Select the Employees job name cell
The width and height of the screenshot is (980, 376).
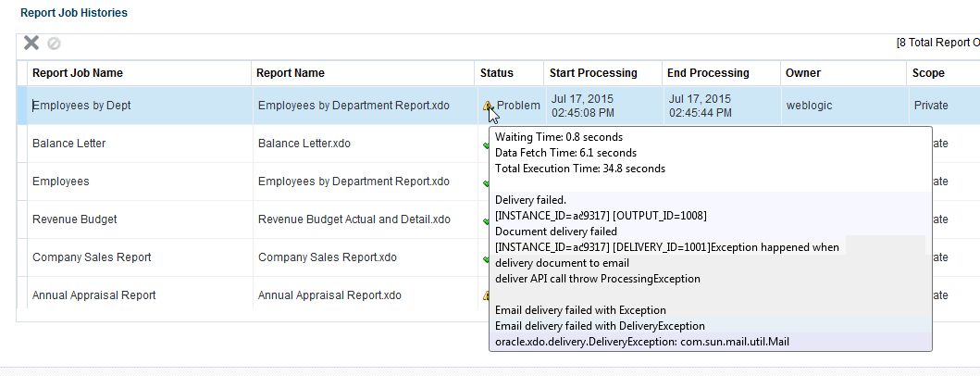(140, 182)
